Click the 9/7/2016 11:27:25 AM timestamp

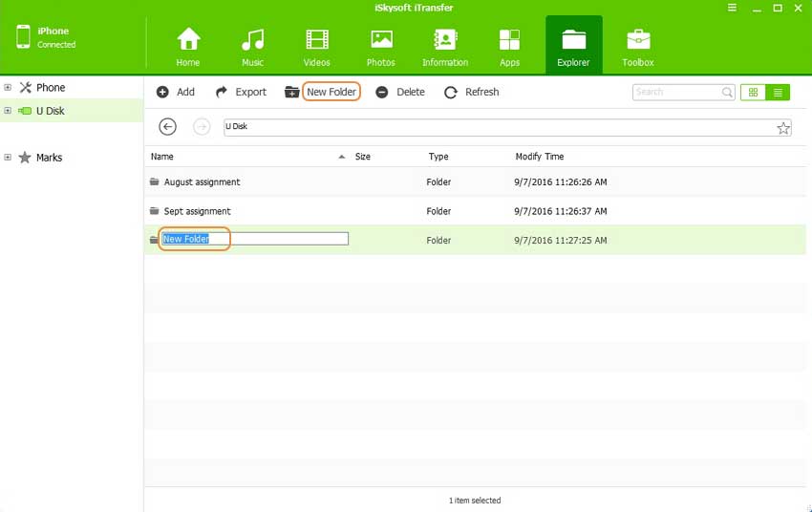pyautogui.click(x=561, y=240)
